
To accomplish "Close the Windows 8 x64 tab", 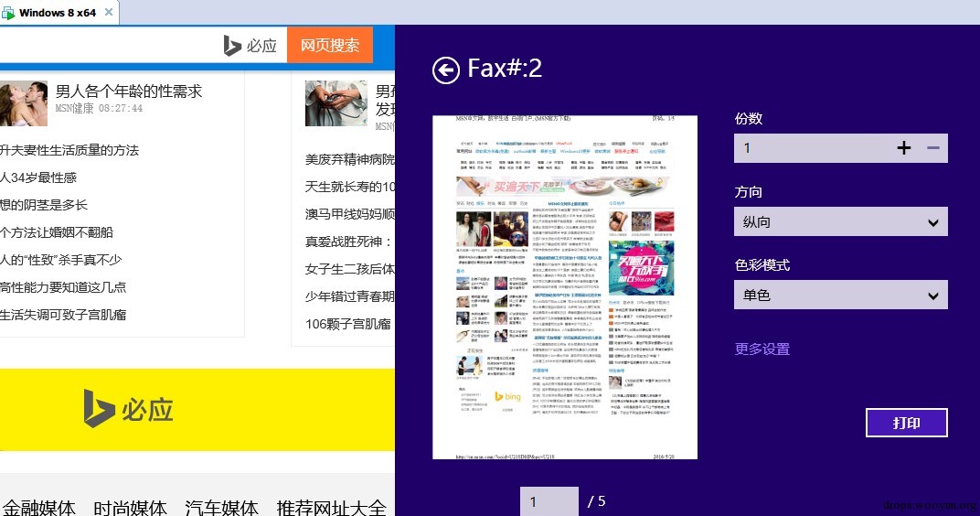I will (x=109, y=12).
